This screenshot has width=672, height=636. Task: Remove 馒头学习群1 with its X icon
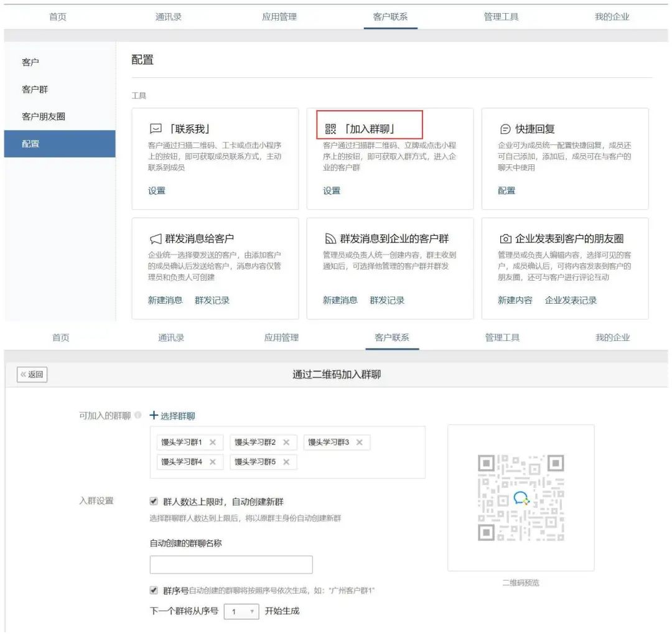(213, 442)
